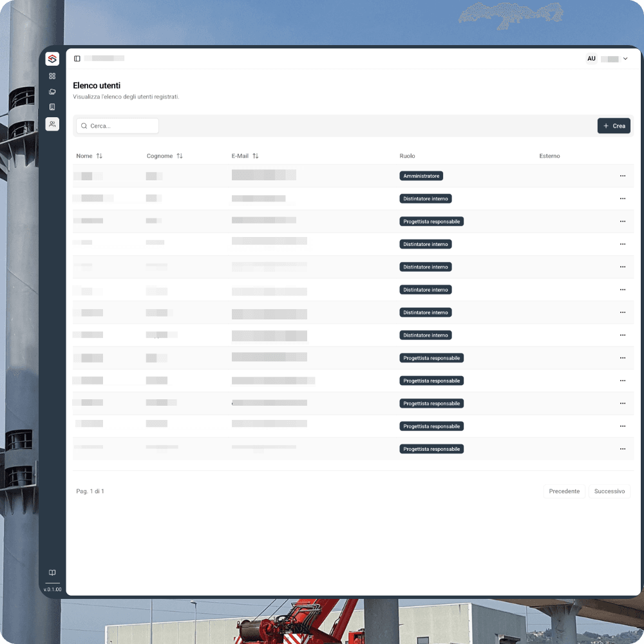644x644 pixels.
Task: Click the Crea button to add a user
Action: click(614, 126)
